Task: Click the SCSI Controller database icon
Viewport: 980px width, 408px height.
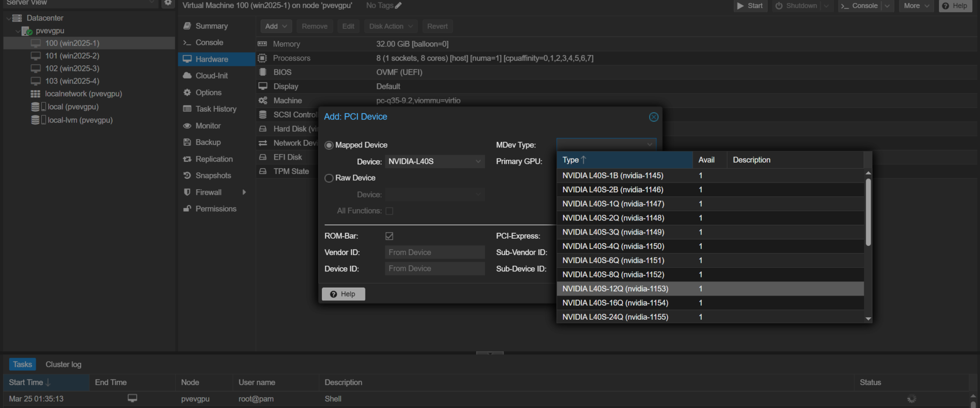Action: pos(263,115)
